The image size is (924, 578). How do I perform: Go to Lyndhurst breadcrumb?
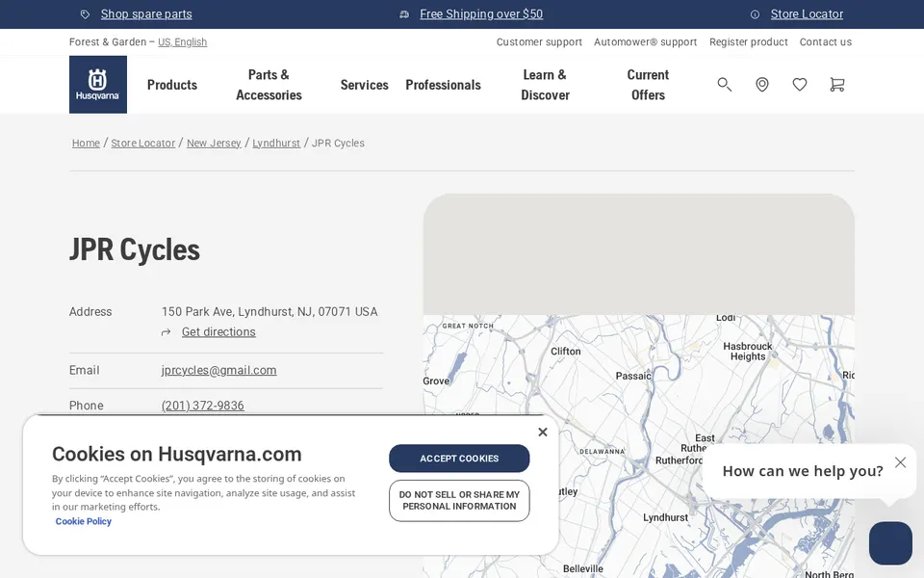276,144
